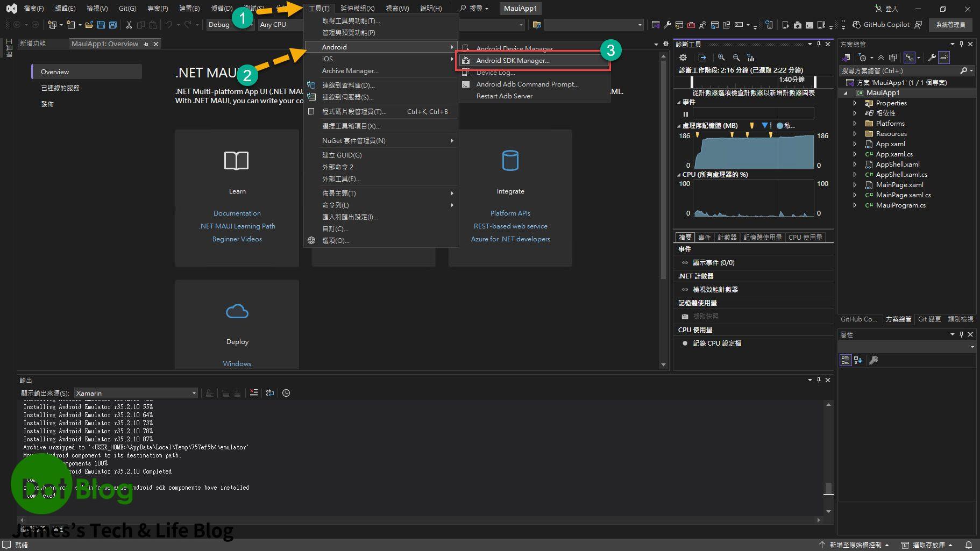Toggle auto-hide pin on Solution Explorer panel

click(961, 44)
